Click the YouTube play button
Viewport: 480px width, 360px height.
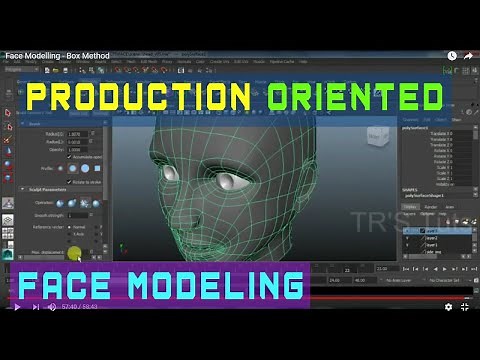pyautogui.click(x=17, y=307)
